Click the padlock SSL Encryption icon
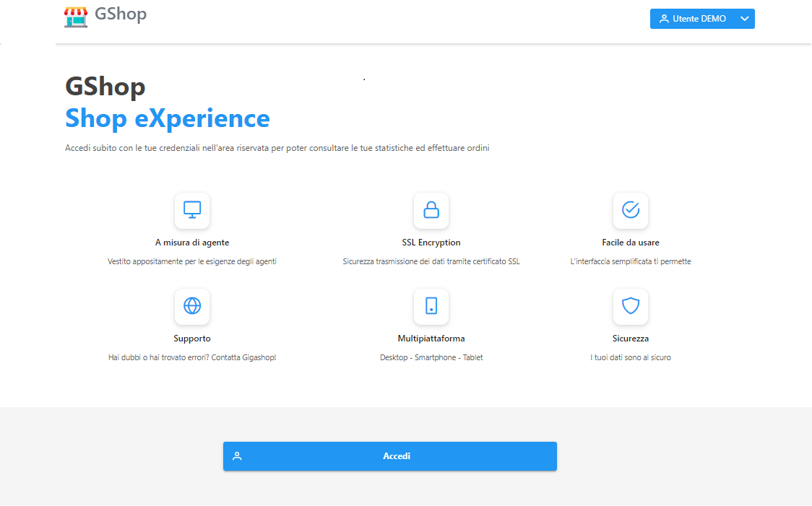 431,210
